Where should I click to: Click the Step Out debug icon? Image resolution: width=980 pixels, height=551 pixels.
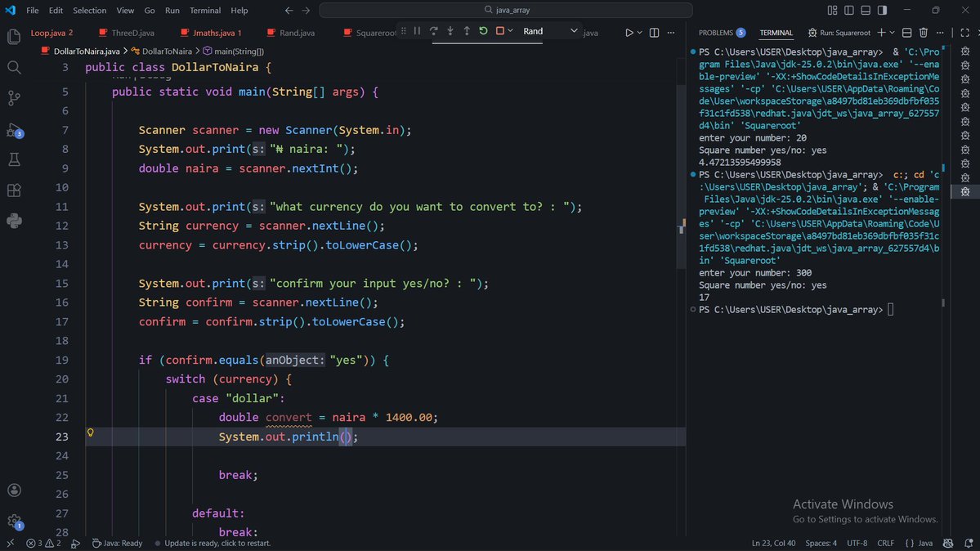tap(467, 31)
